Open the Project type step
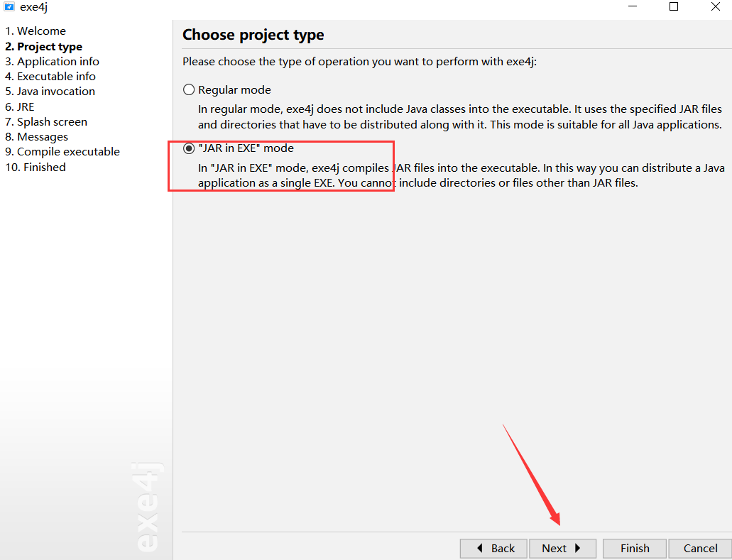Image resolution: width=732 pixels, height=560 pixels. (x=43, y=45)
